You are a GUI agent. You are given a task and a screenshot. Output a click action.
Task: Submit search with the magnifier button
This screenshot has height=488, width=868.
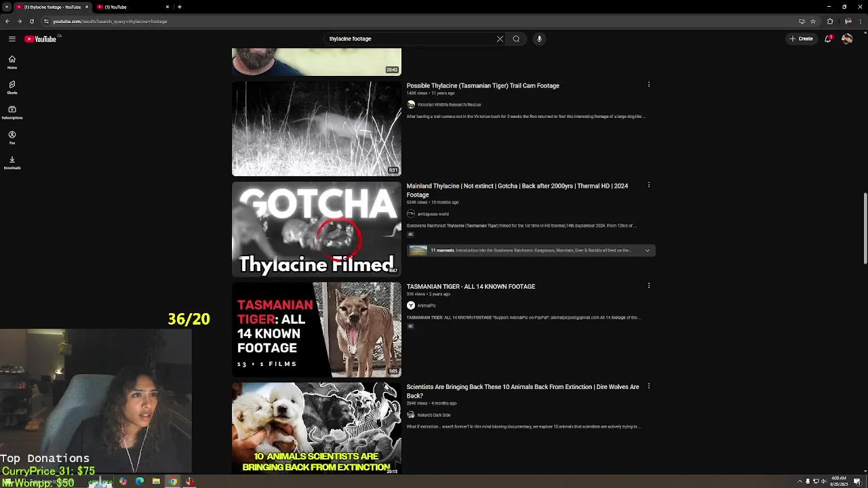(x=516, y=39)
